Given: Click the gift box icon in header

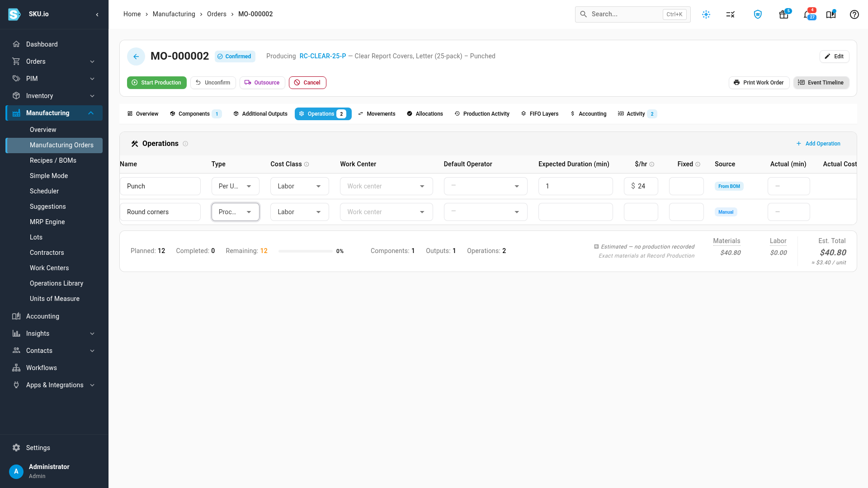Looking at the screenshot, I should coord(784,14).
